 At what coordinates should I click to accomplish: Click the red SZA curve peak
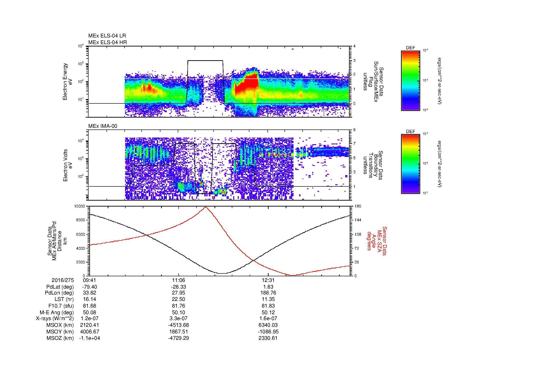pos(205,207)
